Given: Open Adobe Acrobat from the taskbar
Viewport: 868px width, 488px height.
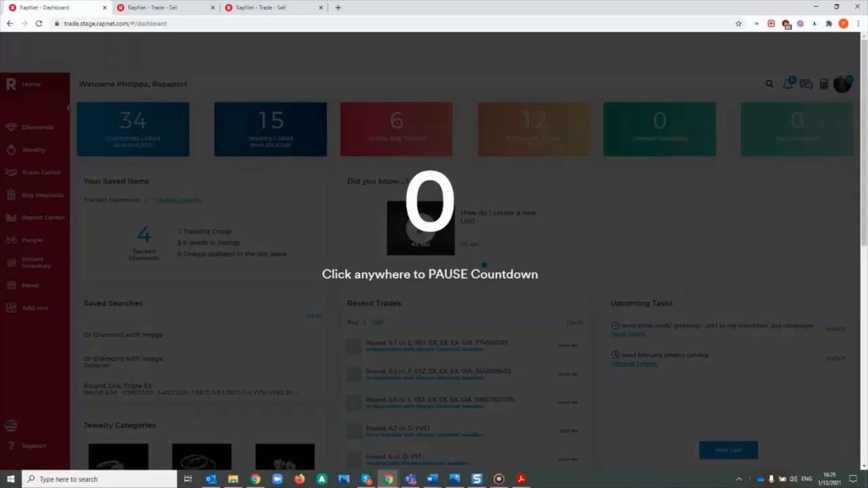Looking at the screenshot, I should pyautogui.click(x=521, y=479).
